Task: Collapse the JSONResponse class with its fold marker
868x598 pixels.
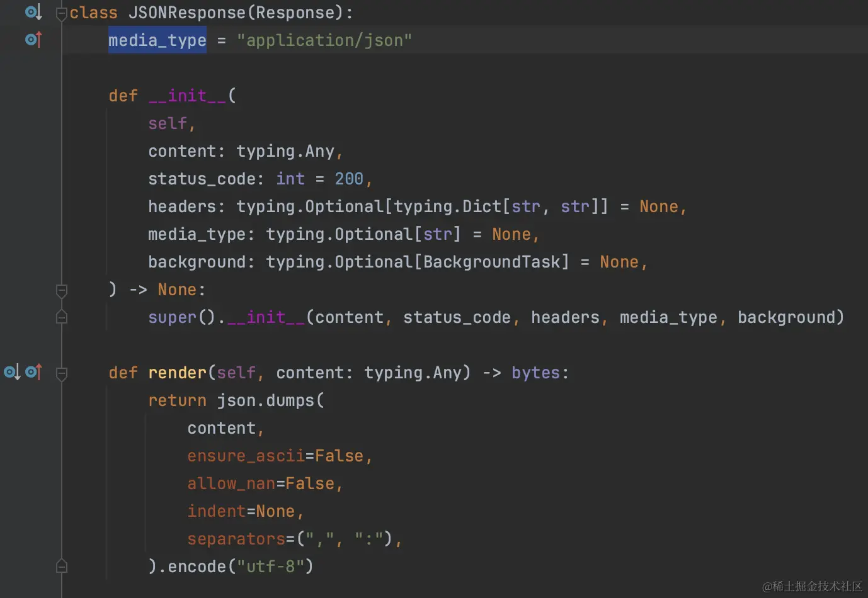Action: (x=61, y=12)
